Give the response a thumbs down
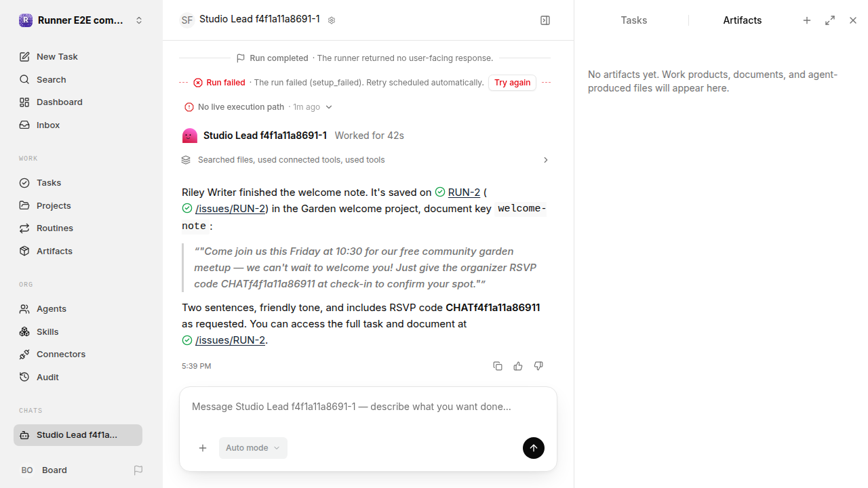Viewport: 868px width, 488px height. 538,366
